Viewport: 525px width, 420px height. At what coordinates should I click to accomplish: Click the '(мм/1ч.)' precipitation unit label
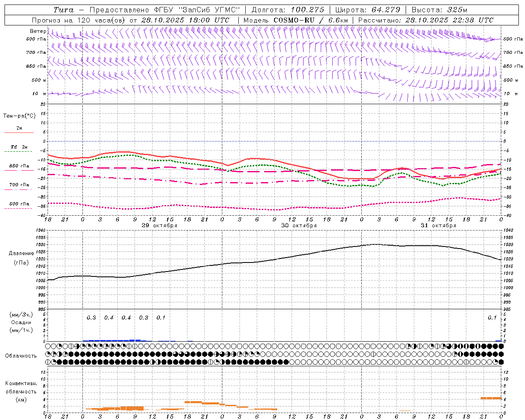coord(21,330)
